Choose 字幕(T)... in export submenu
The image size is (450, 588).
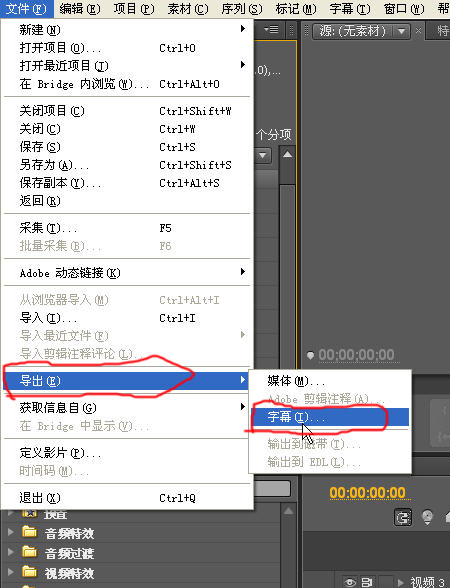click(330, 417)
